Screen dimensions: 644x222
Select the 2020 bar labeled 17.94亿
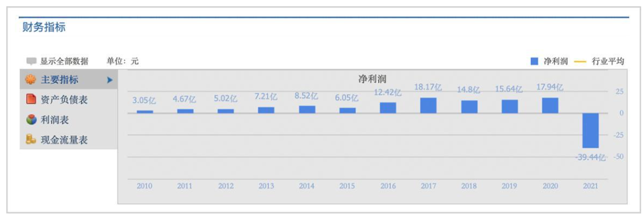point(550,105)
